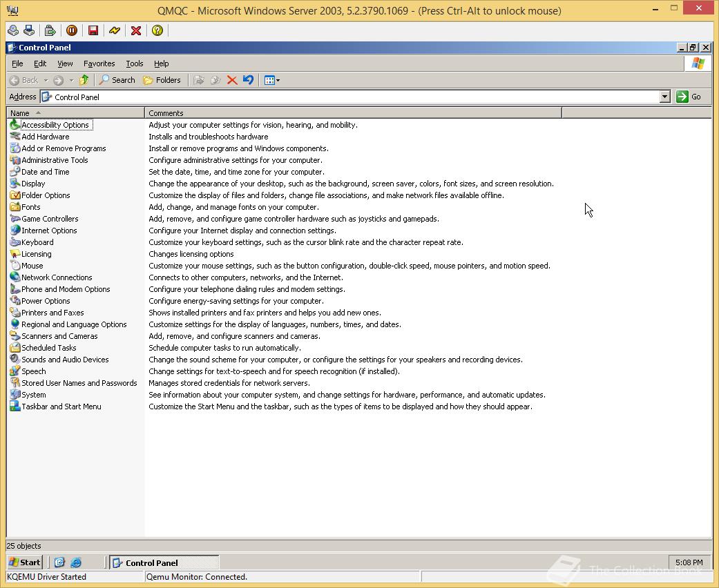Select the Network Connections icon
Screen dimensions: 719x588
[15, 277]
